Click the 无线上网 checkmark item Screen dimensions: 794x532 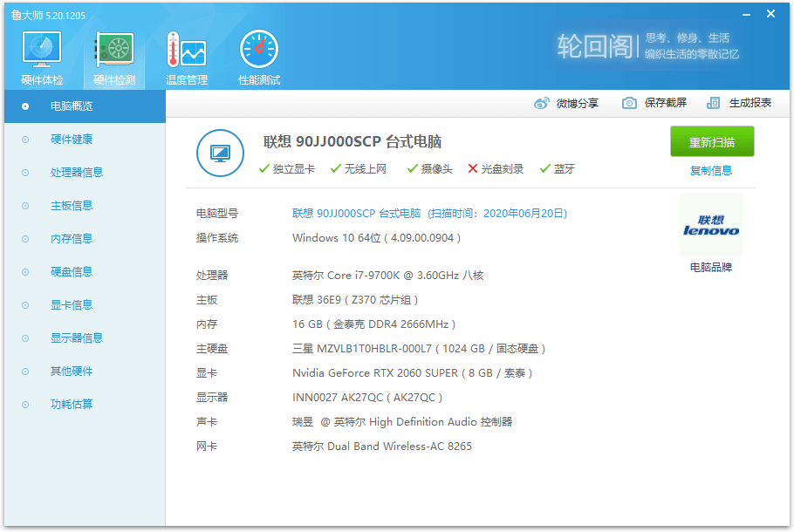359,169
